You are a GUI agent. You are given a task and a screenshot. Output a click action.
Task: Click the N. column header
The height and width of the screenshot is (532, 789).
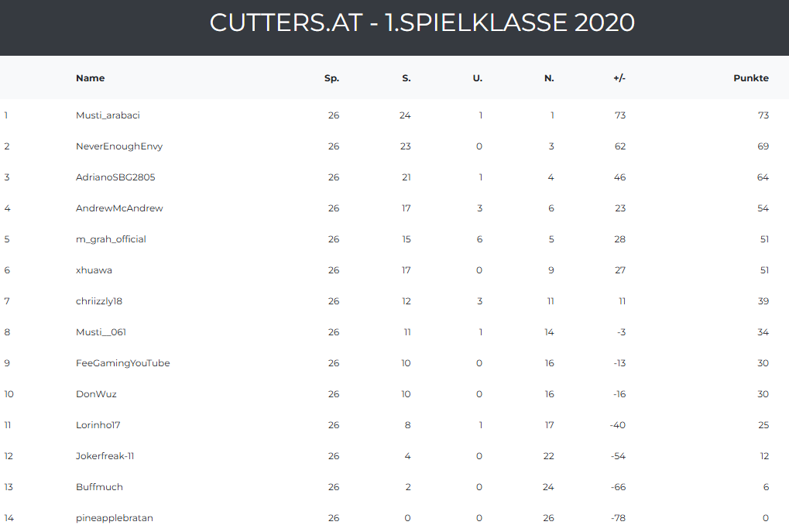[549, 78]
